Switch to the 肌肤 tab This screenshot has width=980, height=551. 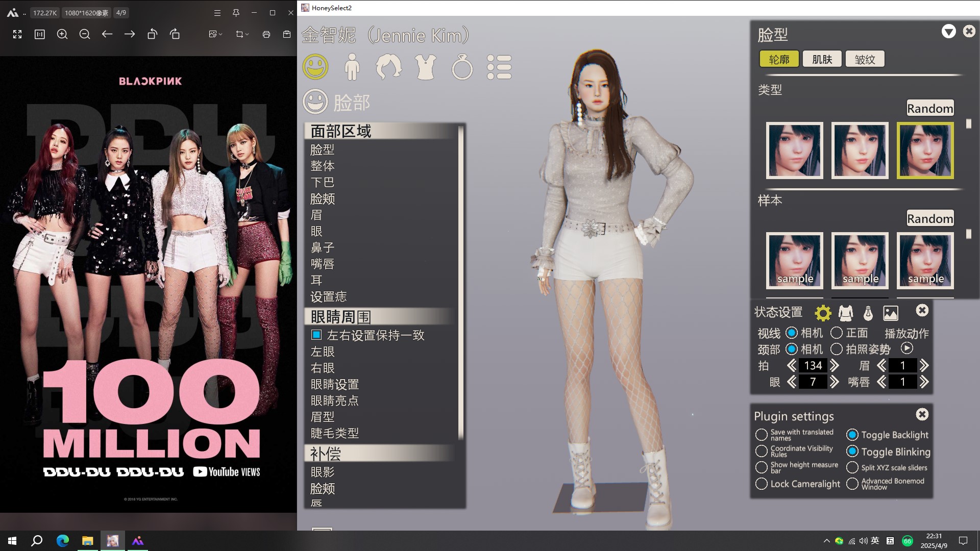pyautogui.click(x=822, y=59)
